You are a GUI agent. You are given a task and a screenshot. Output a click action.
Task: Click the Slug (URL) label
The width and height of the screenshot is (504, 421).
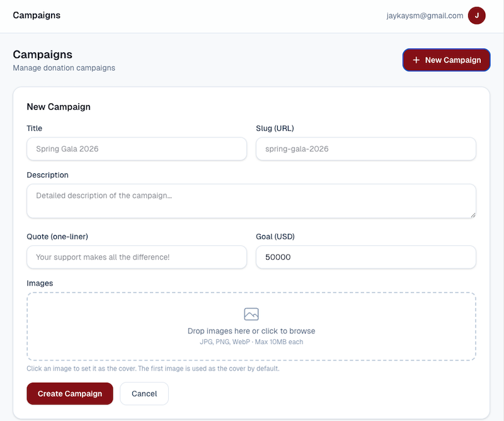click(275, 128)
